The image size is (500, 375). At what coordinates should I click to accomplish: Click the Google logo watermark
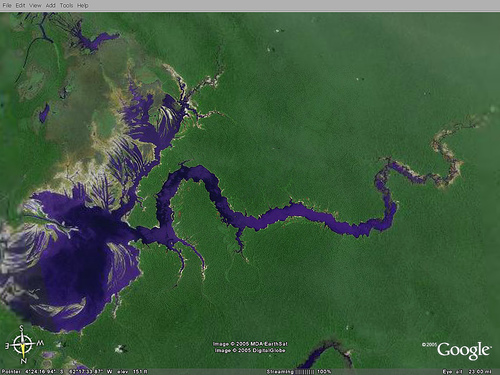(464, 351)
